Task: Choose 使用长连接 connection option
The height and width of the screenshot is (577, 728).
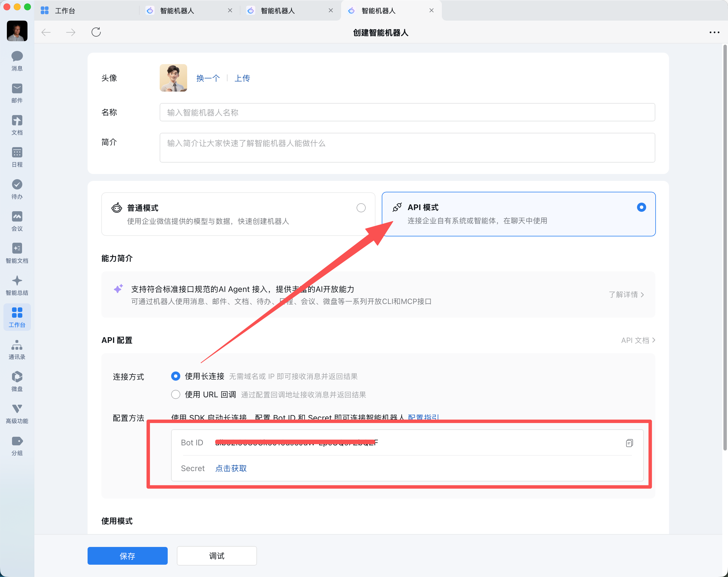Action: click(x=176, y=376)
